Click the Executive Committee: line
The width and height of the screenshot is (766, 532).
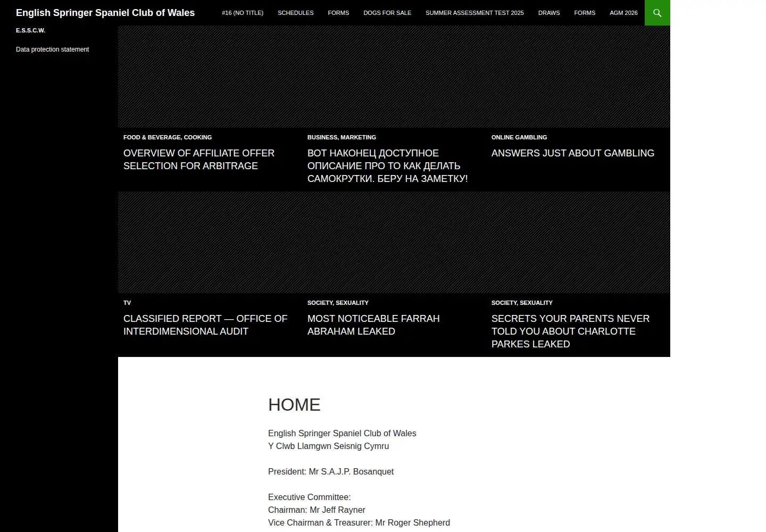coord(309,497)
